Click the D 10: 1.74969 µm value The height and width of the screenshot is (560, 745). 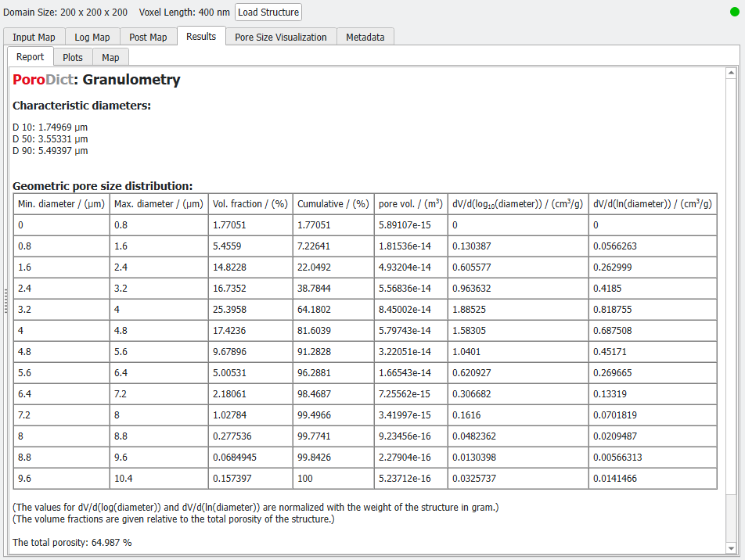(50, 127)
